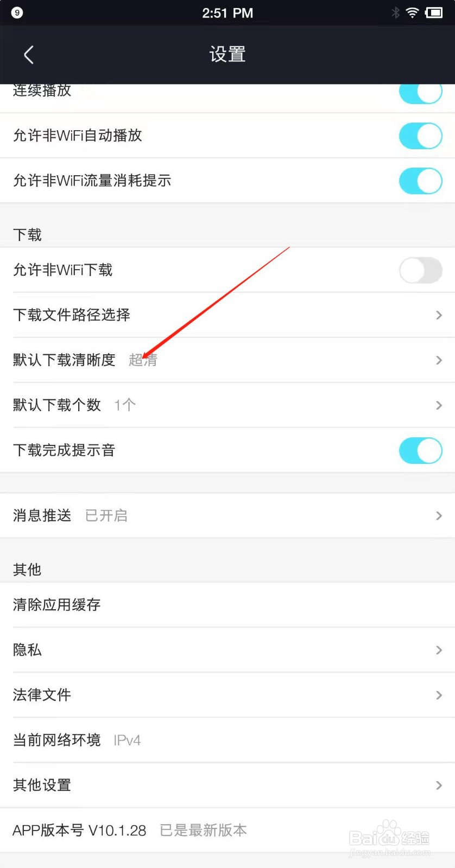Toggle the 连续播放 switch

click(421, 93)
